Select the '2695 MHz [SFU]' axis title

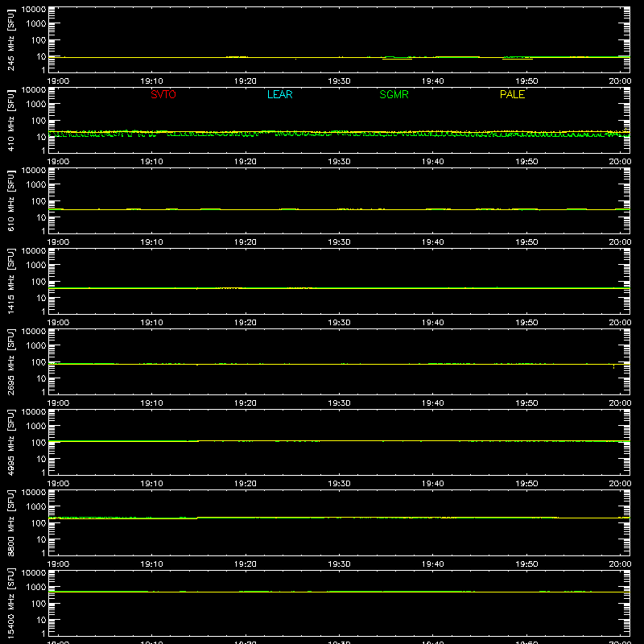click(x=11, y=361)
